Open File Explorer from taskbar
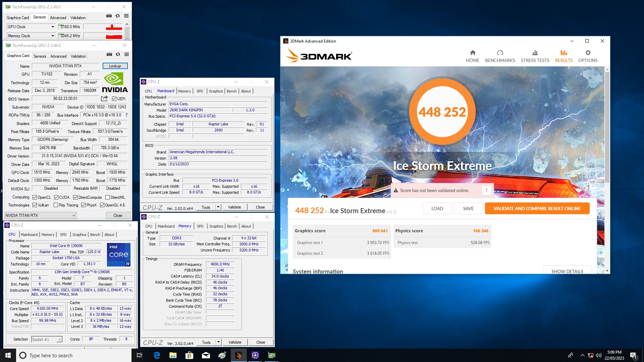Screen dimensions: 644x362 [173, 355]
